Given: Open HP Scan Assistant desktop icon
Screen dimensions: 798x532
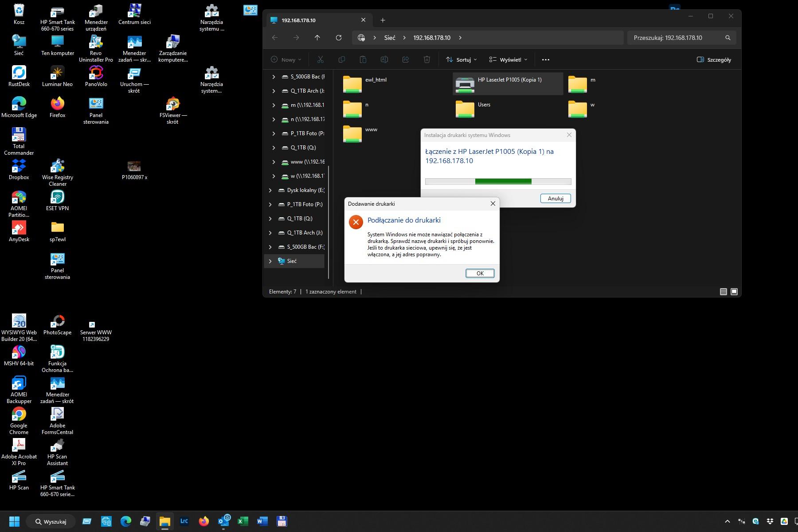Looking at the screenshot, I should [57, 452].
